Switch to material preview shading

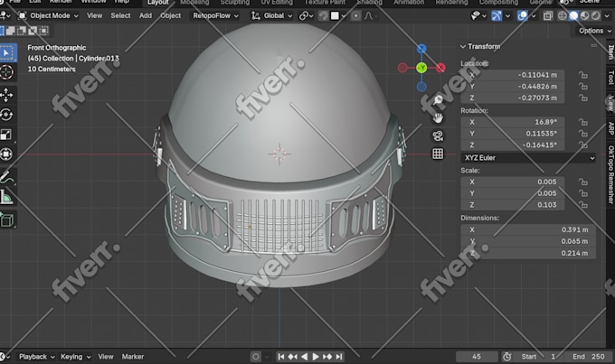click(x=585, y=15)
